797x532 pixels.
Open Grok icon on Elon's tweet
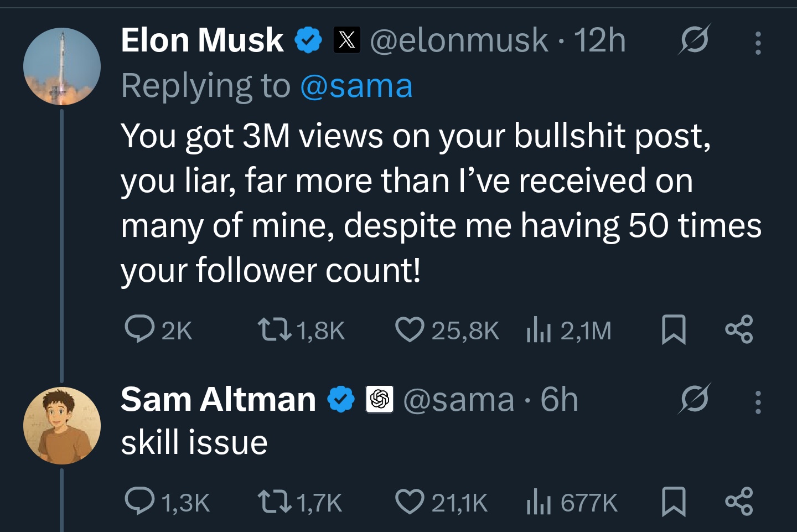[695, 40]
